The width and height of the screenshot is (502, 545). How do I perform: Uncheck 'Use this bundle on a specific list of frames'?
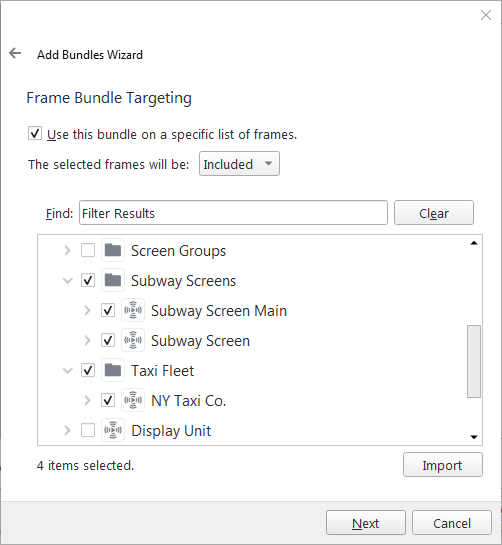35,133
